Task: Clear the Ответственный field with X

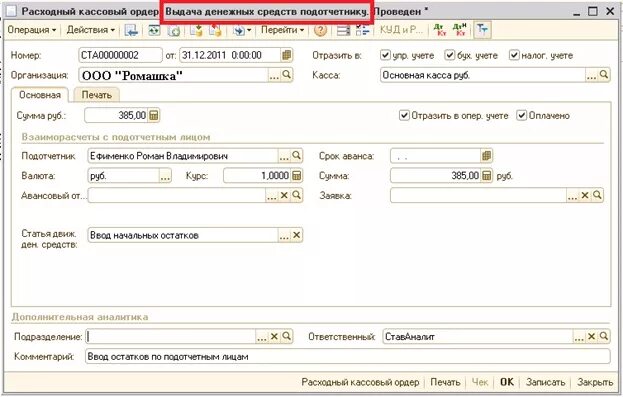Action: [x=591, y=337]
